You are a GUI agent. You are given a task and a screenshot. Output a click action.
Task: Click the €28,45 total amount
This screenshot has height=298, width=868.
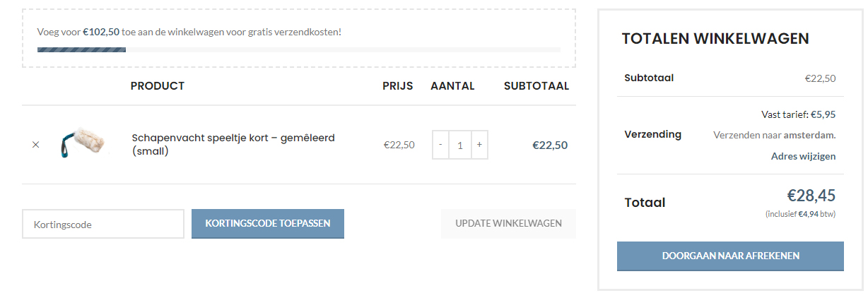point(811,196)
